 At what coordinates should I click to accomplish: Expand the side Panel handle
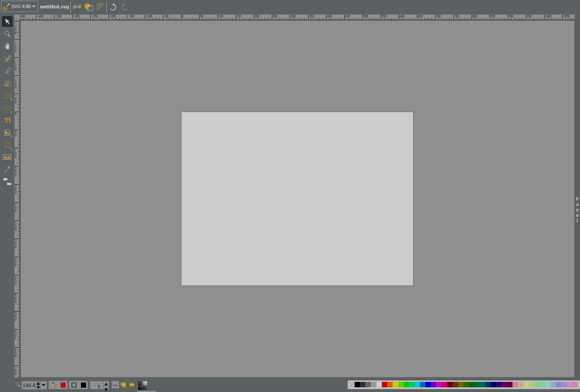[577, 210]
